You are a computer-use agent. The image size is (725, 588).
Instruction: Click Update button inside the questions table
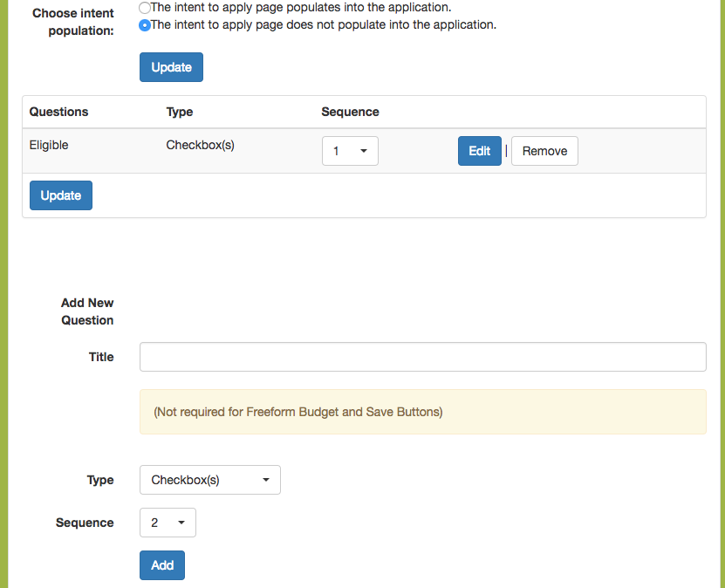61,195
